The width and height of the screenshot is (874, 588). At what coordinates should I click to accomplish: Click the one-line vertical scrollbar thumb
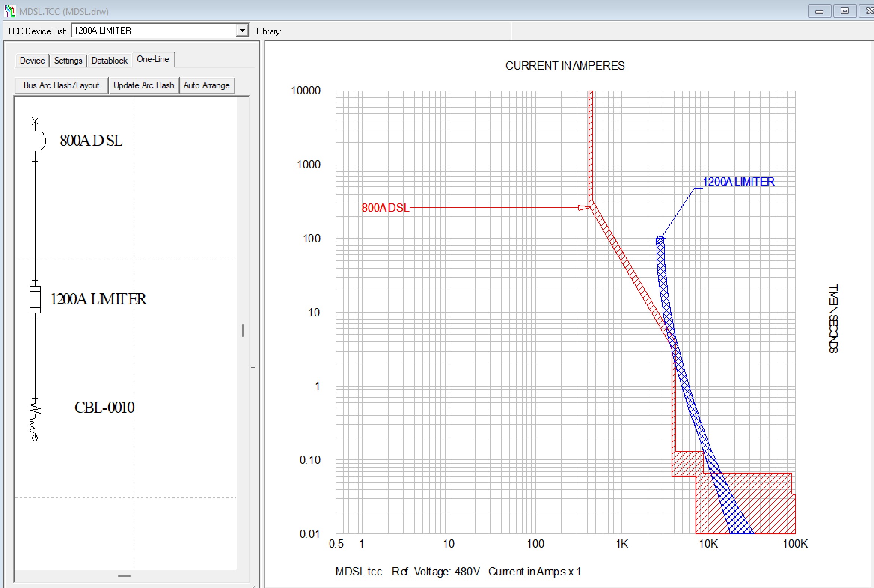click(x=243, y=330)
